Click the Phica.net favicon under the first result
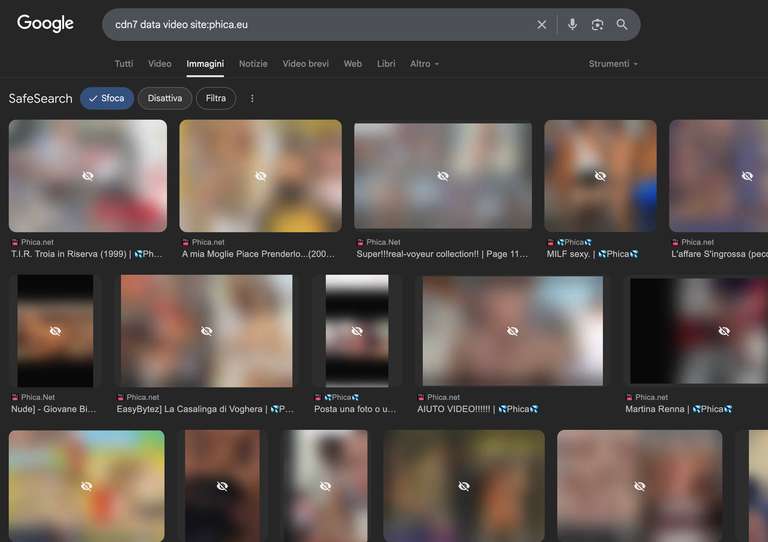Image resolution: width=768 pixels, height=542 pixels. pos(15,242)
